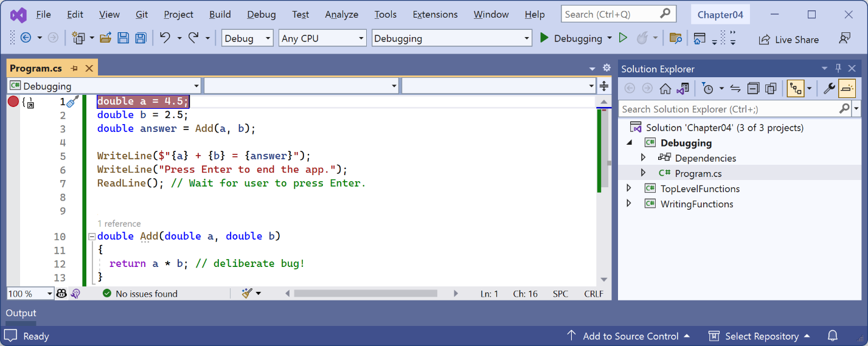Expand the WritingFunctions project

[629, 204]
